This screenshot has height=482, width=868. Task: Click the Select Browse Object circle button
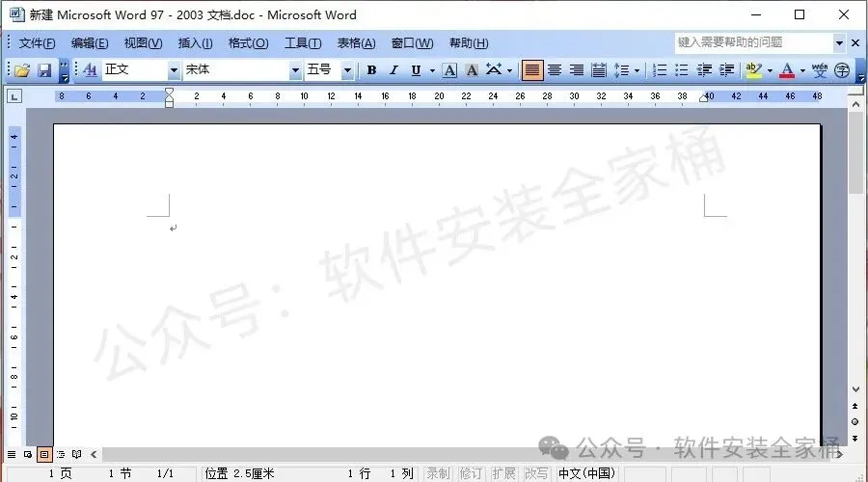[855, 421]
